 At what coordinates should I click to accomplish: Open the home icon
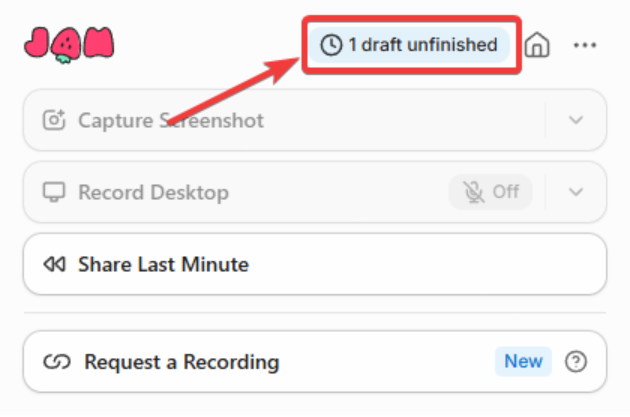coord(538,45)
